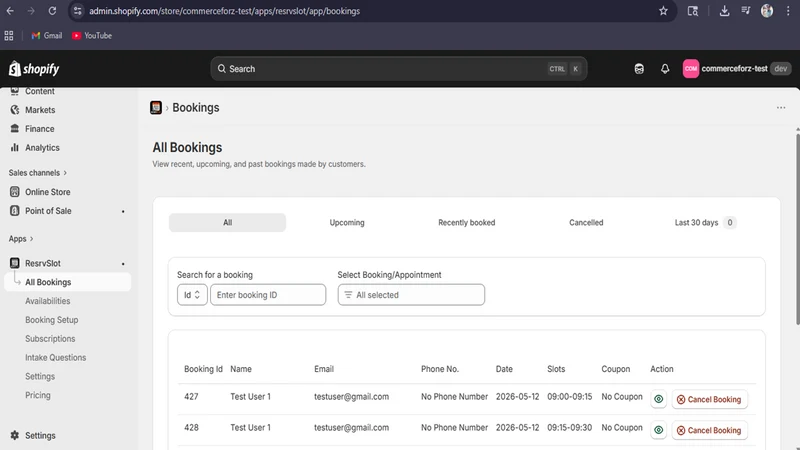
Task: Open Intake Questions under ResrvSlot
Action: (56, 358)
